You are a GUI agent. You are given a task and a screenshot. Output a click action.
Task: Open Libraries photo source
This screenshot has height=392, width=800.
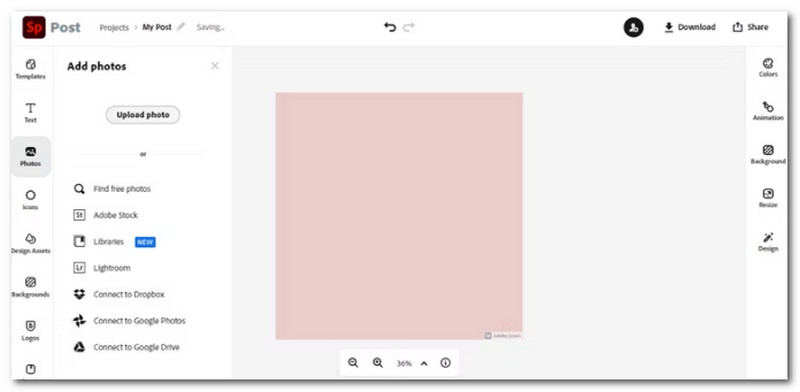tap(99, 241)
